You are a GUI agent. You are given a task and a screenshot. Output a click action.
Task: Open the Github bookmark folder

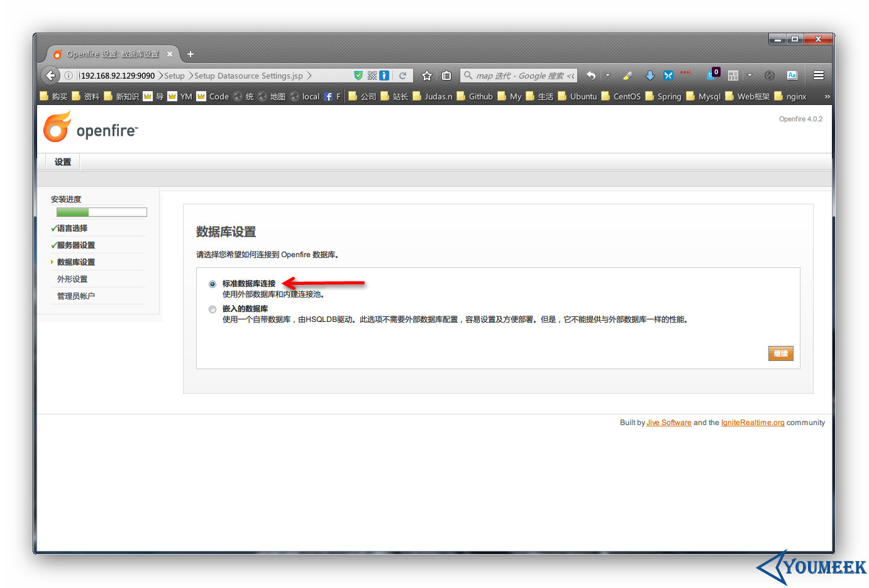point(475,96)
